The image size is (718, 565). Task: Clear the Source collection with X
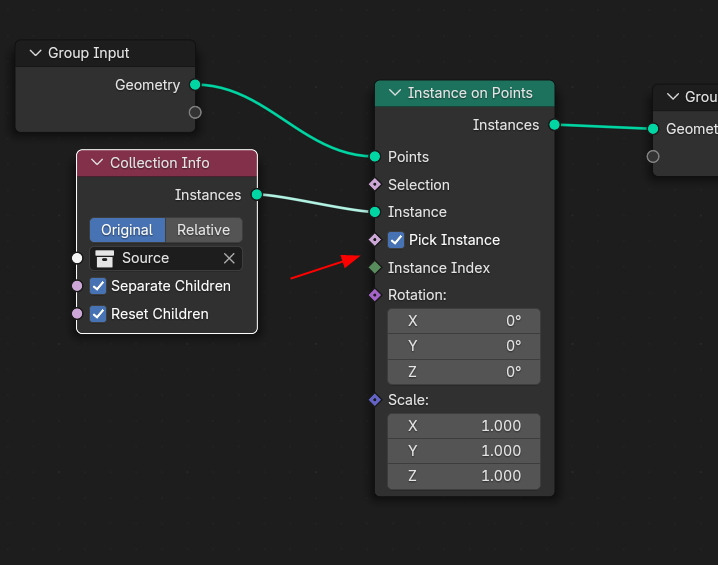[x=229, y=258]
